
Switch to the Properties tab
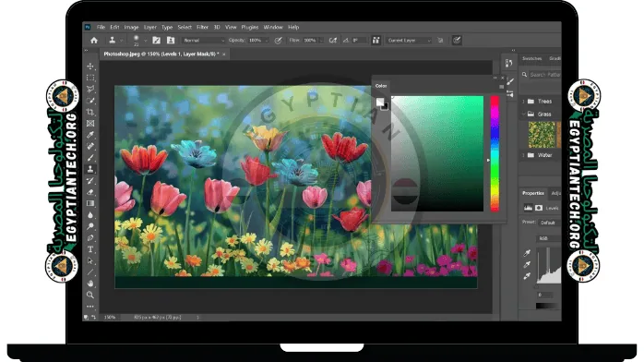click(533, 193)
